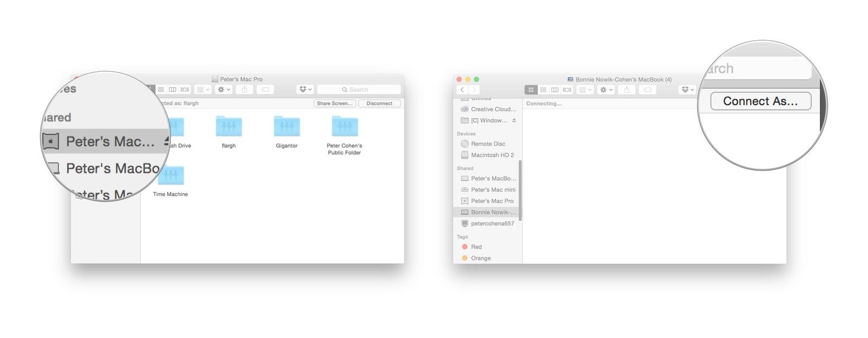
Task: Select Peter's Mac mini in Shared sidebar
Action: [493, 190]
